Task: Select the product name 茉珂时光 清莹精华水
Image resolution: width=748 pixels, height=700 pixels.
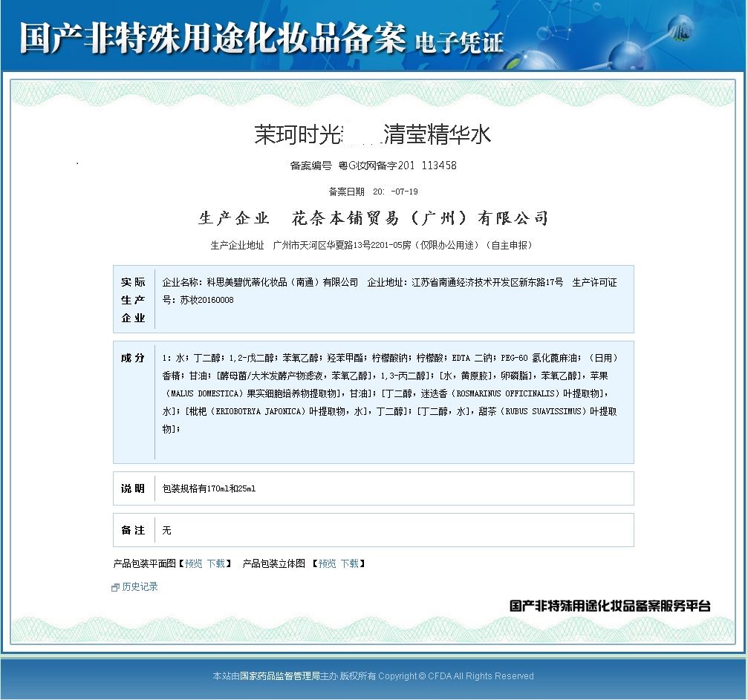Action: 373,134
